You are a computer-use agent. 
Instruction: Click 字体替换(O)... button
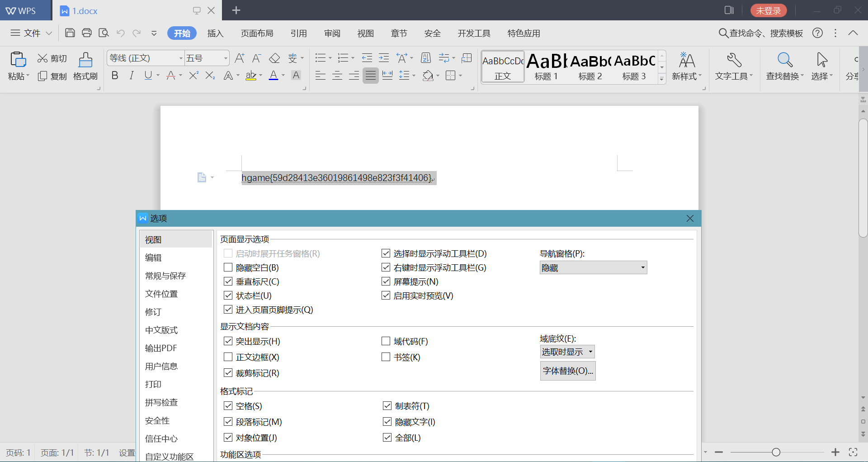[x=568, y=371]
